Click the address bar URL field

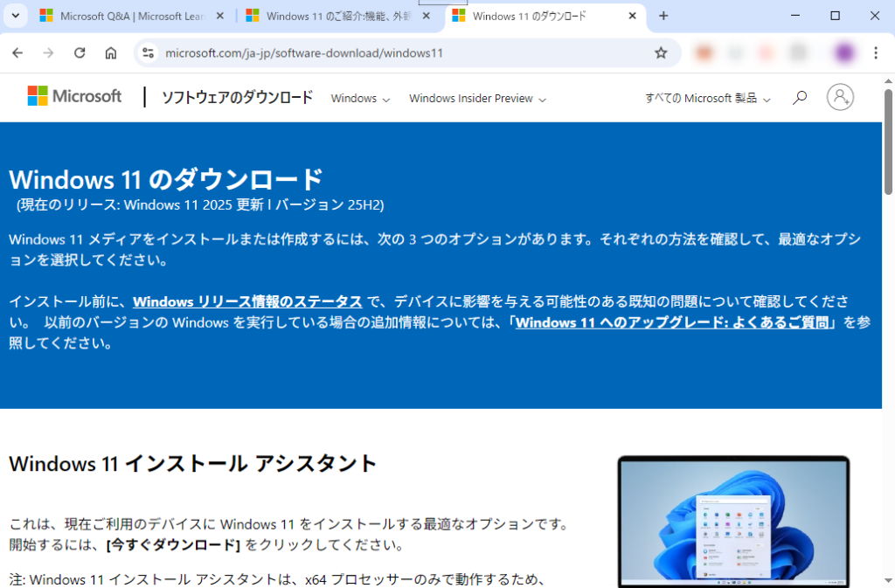(x=393, y=52)
